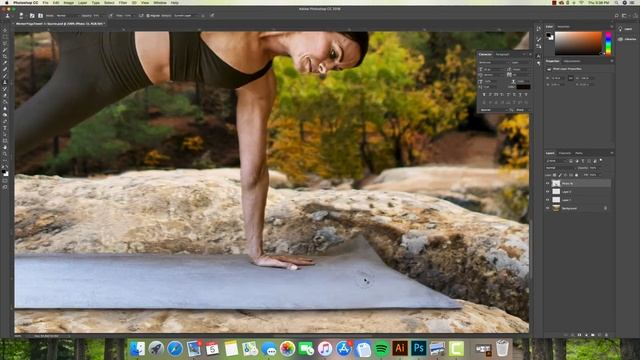
Task: Switch to the Adjustments tab
Action: [572, 61]
